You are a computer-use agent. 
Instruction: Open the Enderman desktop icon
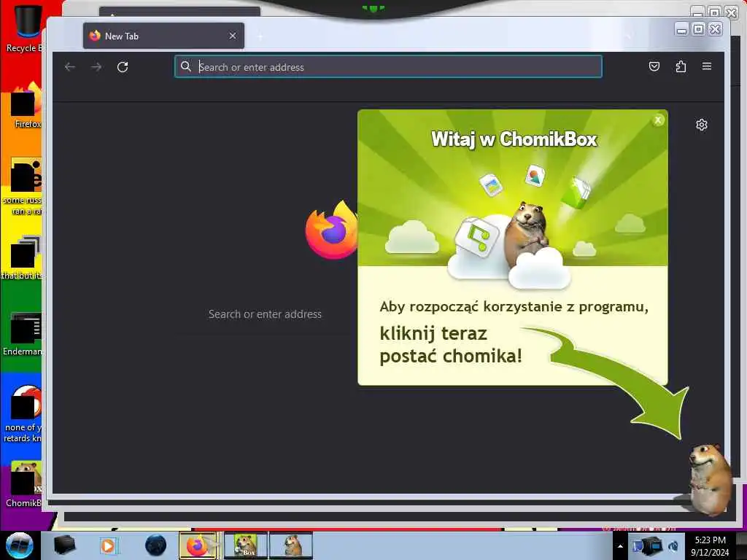click(x=23, y=334)
